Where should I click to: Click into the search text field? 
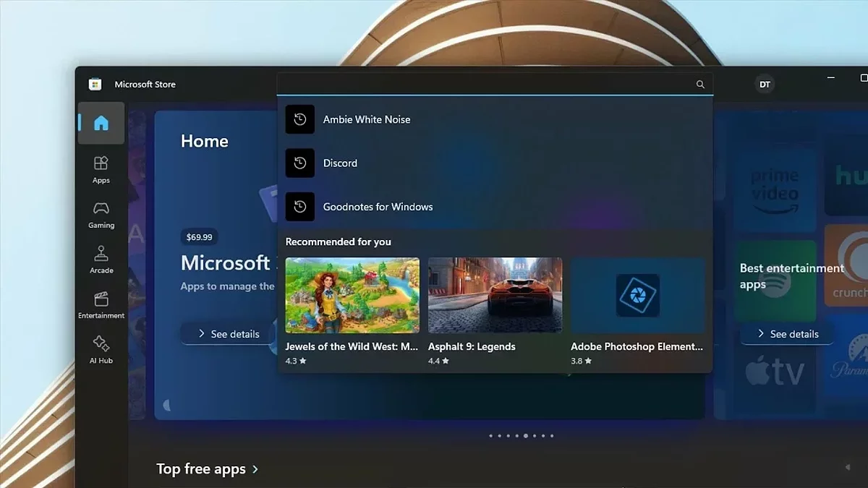click(x=485, y=85)
